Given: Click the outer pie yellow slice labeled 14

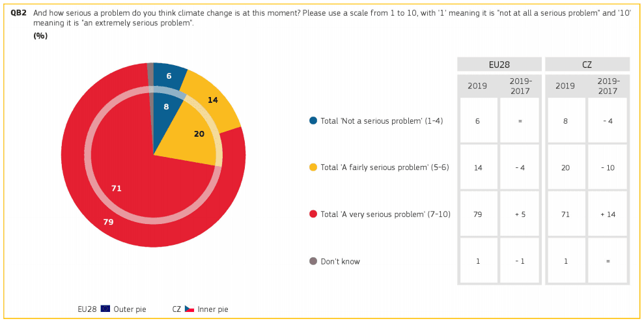Looking at the screenshot, I should click(212, 100).
